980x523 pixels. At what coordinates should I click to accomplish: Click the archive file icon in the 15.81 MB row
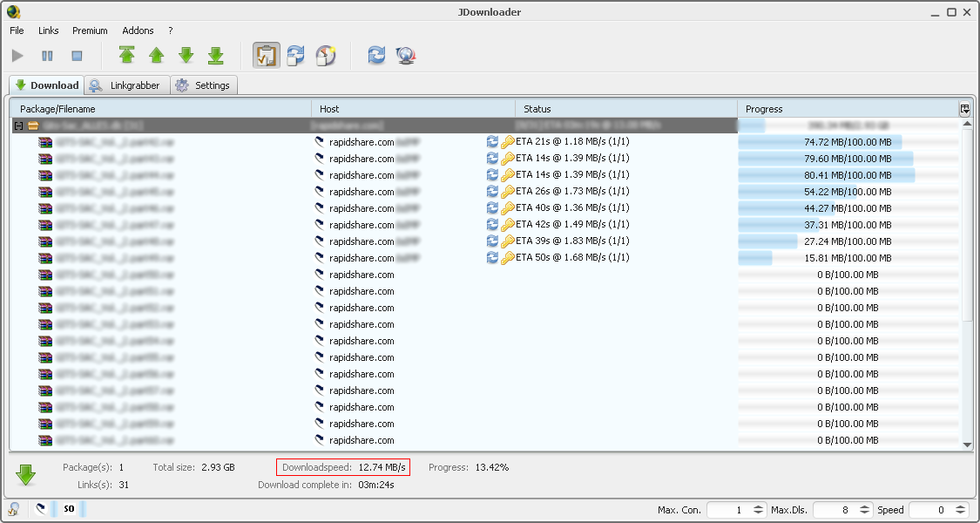(x=45, y=258)
